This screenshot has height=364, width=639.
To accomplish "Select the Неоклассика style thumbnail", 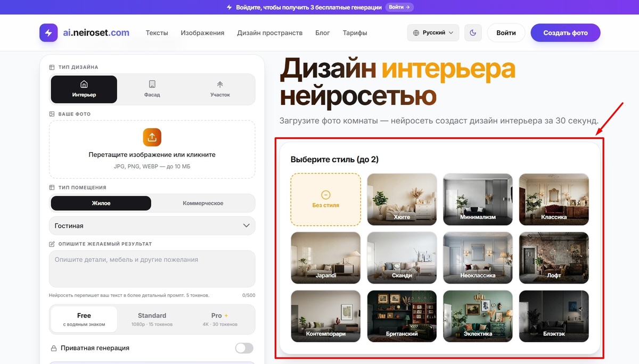I will click(478, 258).
